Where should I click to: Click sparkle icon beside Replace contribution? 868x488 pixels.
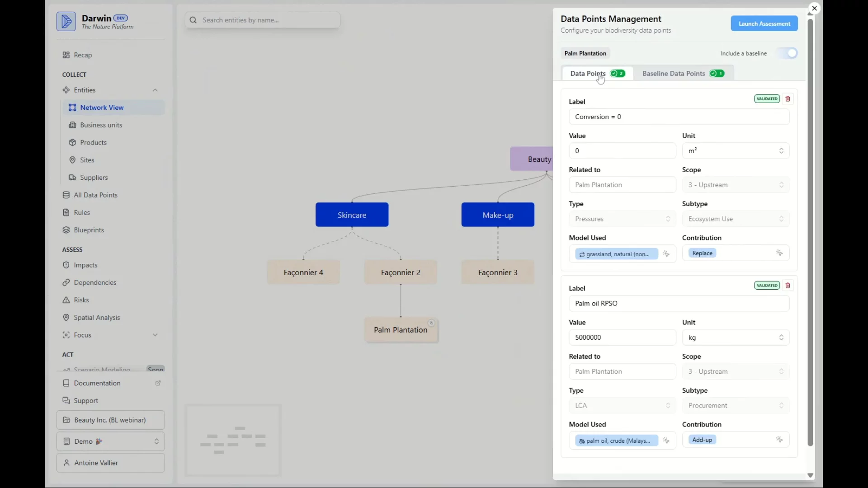[x=779, y=253]
